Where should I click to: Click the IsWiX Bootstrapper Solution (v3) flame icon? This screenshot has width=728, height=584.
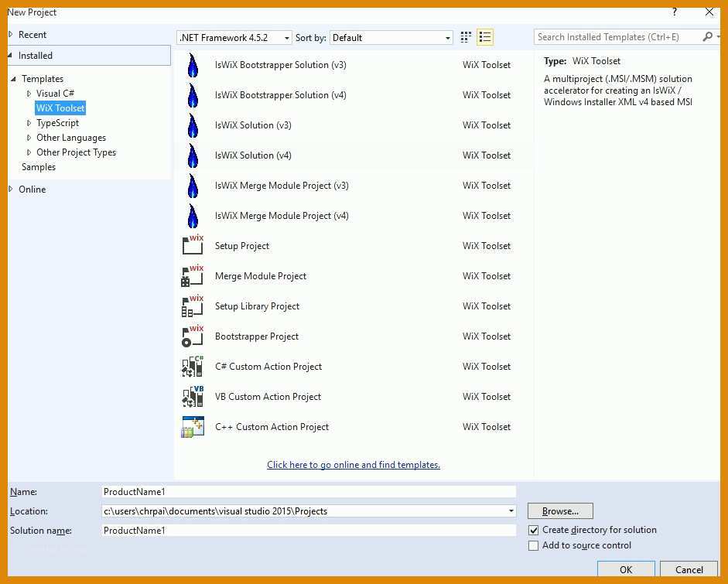193,65
